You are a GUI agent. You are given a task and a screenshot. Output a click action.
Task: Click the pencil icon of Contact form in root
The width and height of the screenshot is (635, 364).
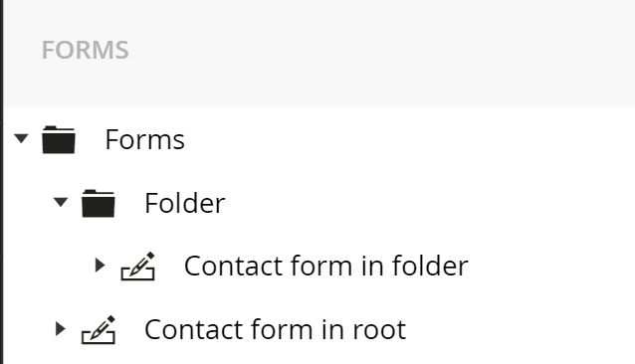click(x=99, y=329)
